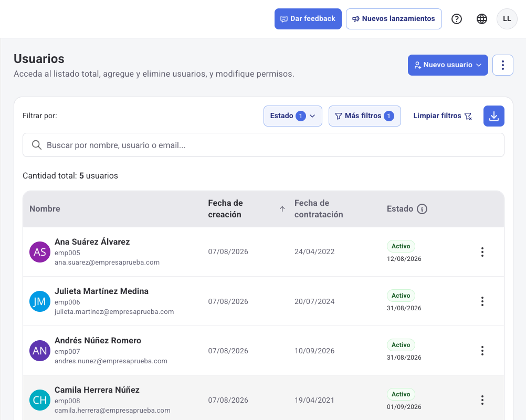This screenshot has width=526, height=420.
Task: Open the Estado filter dropdown
Action: tap(293, 116)
